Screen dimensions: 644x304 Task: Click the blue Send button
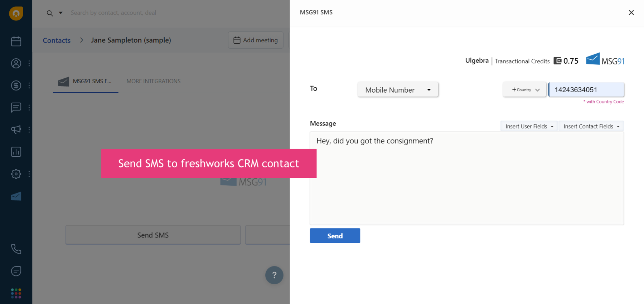(x=335, y=236)
